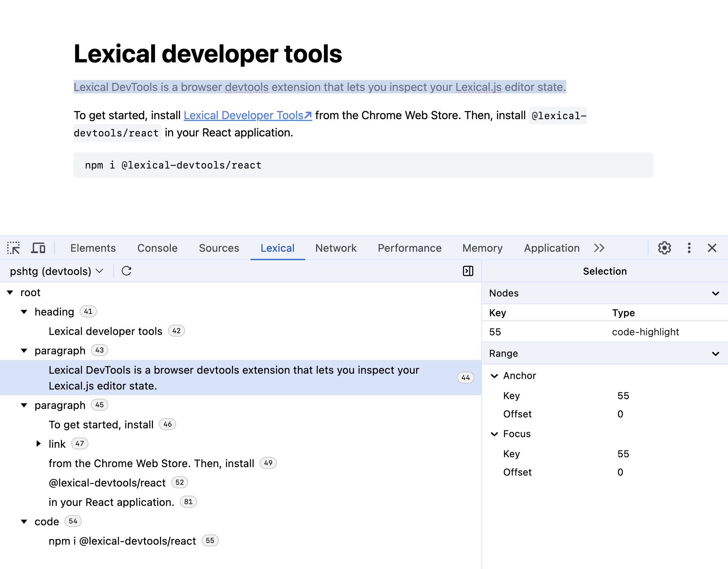The width and height of the screenshot is (728, 569).
Task: Select 'from the Chrome Web Store' node 49
Action: pos(152,463)
